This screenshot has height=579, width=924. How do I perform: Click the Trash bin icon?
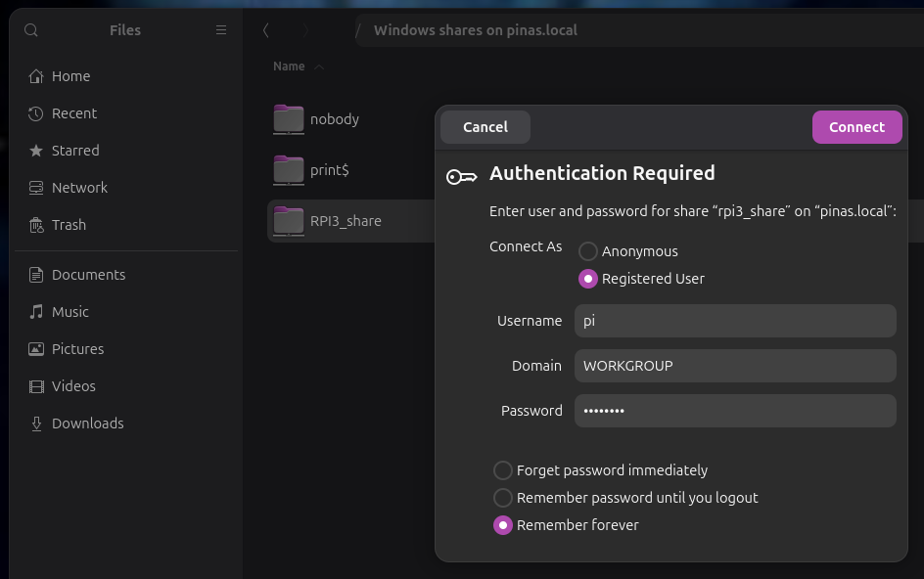click(36, 224)
